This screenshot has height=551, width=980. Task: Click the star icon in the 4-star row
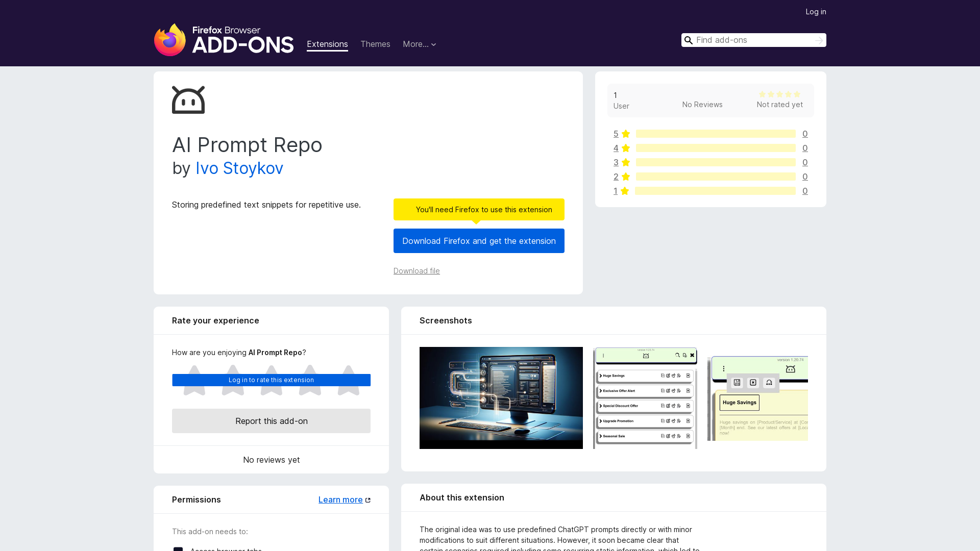pos(626,148)
